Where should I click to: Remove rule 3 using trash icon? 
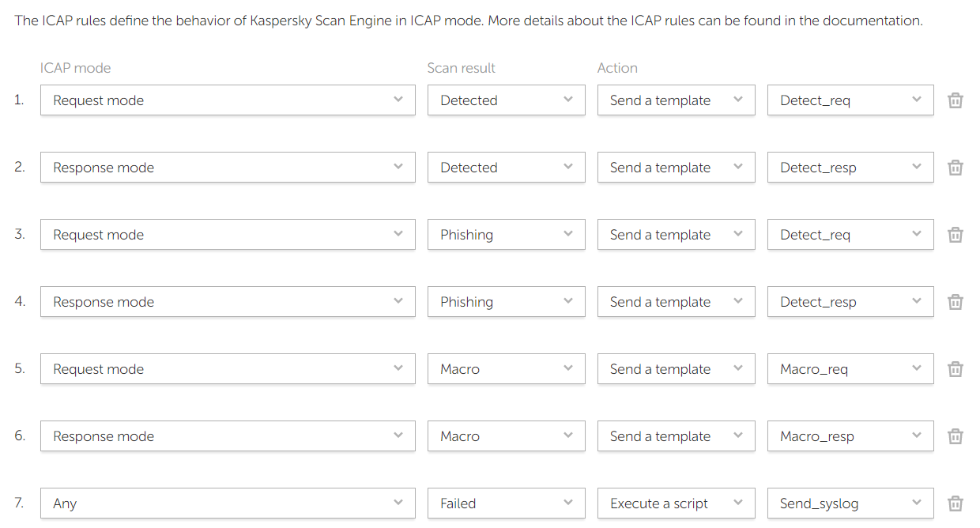click(955, 235)
